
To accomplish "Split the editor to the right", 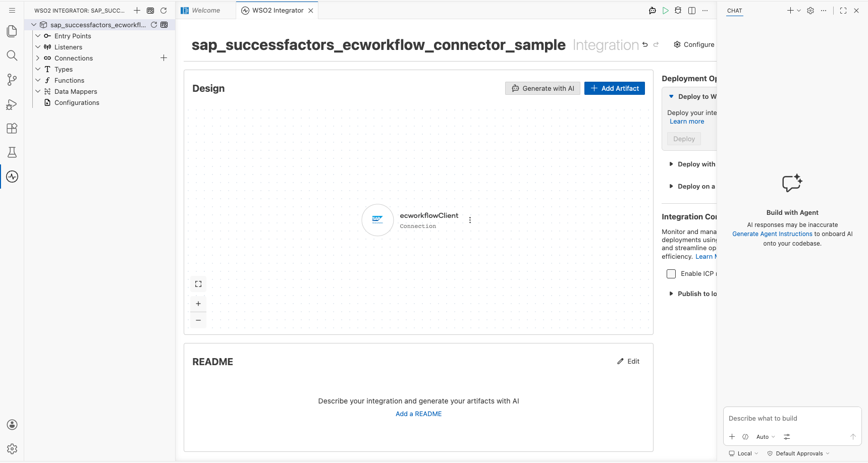I will click(x=692, y=11).
